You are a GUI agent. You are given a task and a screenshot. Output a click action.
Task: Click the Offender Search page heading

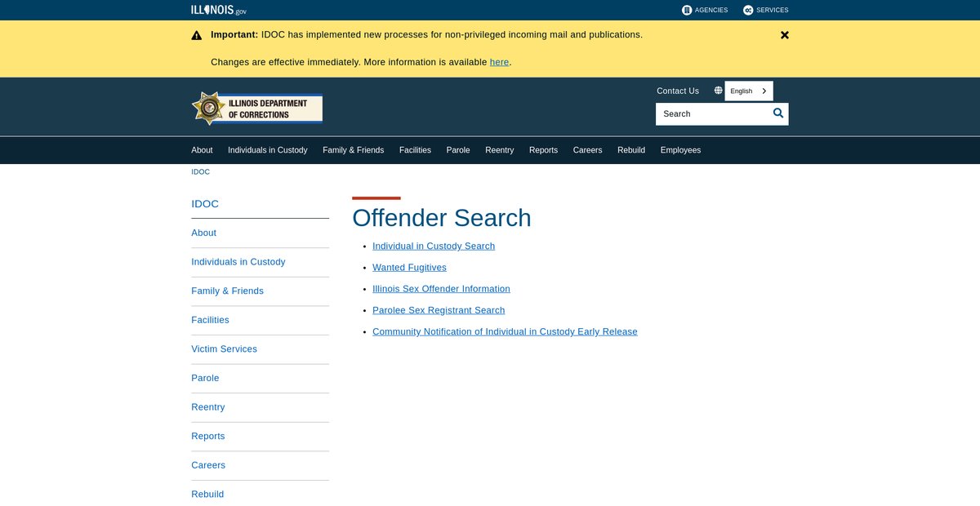click(x=442, y=218)
